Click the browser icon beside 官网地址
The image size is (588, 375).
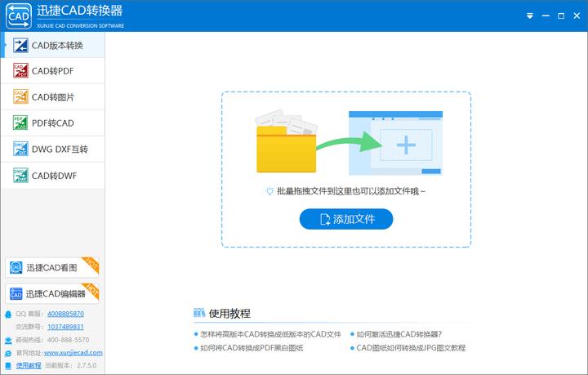click(8, 353)
